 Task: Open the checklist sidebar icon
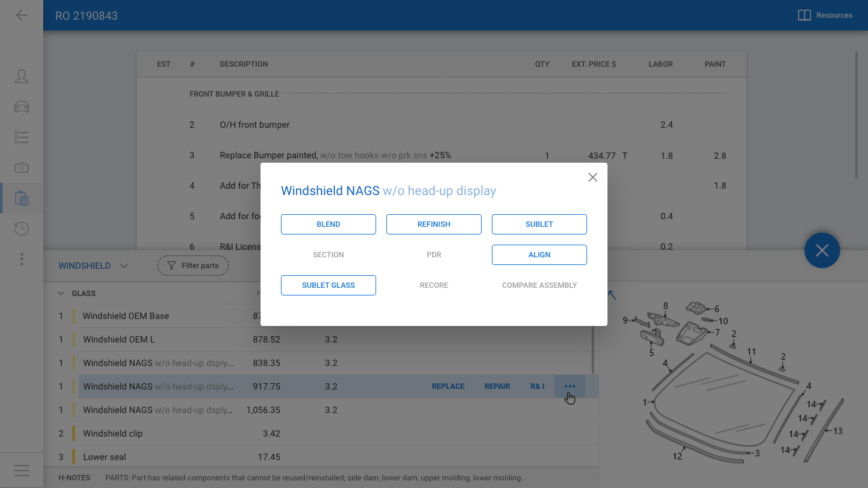click(x=22, y=137)
